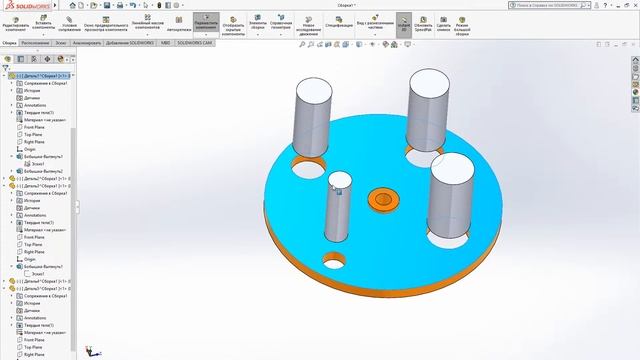Toggle the Instant3D button
Screen dimensions: 640x360
tap(404, 25)
